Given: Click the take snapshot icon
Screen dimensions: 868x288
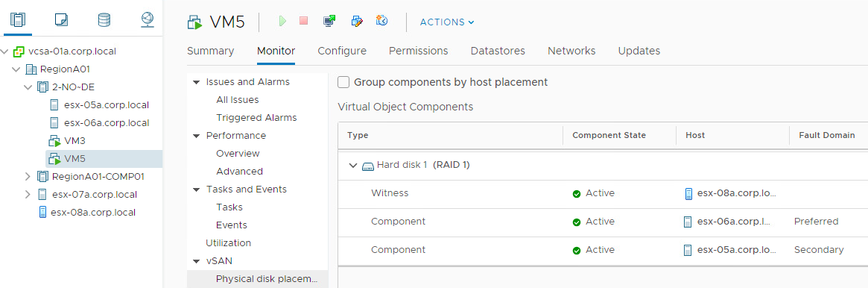Looking at the screenshot, I should tap(381, 20).
